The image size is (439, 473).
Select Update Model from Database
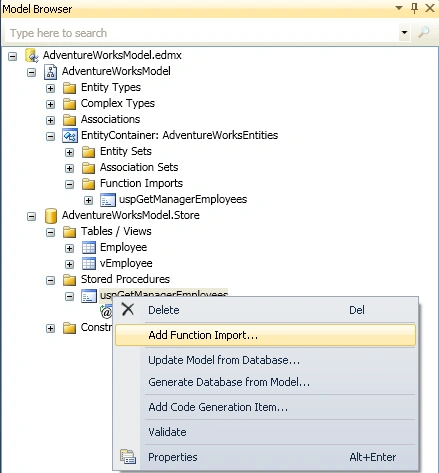[265, 360]
